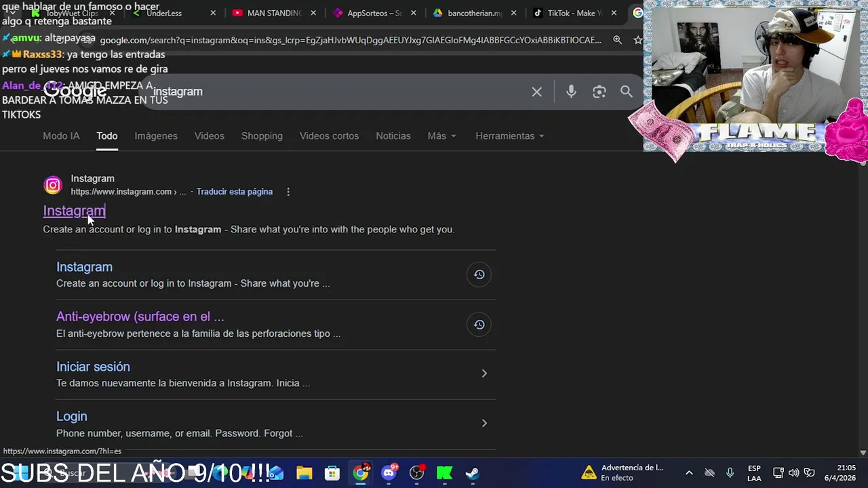Expand the Iniciar sesión sitelink chevron
The height and width of the screenshot is (488, 868).
pos(484,373)
